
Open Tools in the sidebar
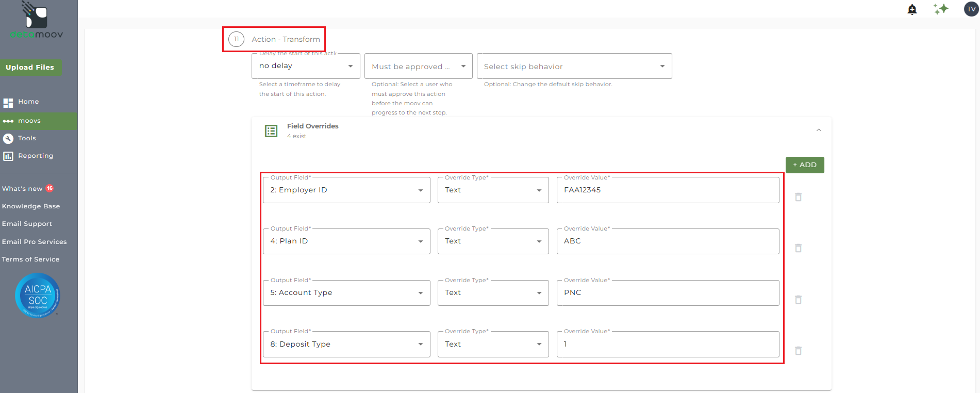(x=27, y=138)
